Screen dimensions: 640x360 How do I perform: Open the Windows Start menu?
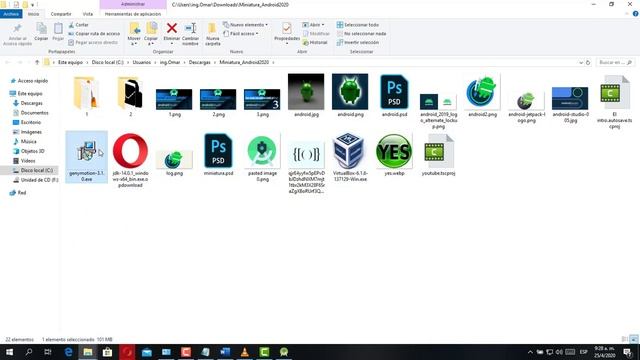9,352
